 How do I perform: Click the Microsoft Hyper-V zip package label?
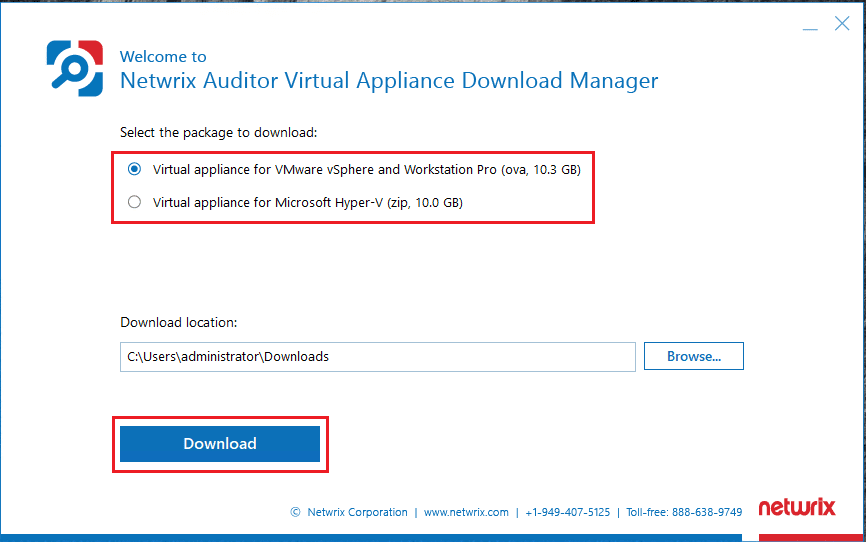[307, 202]
